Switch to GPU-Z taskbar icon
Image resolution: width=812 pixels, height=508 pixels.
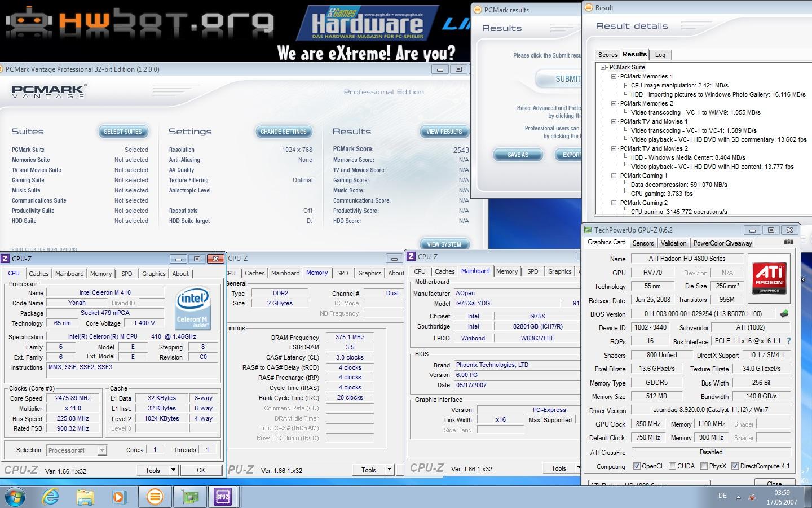pos(190,497)
